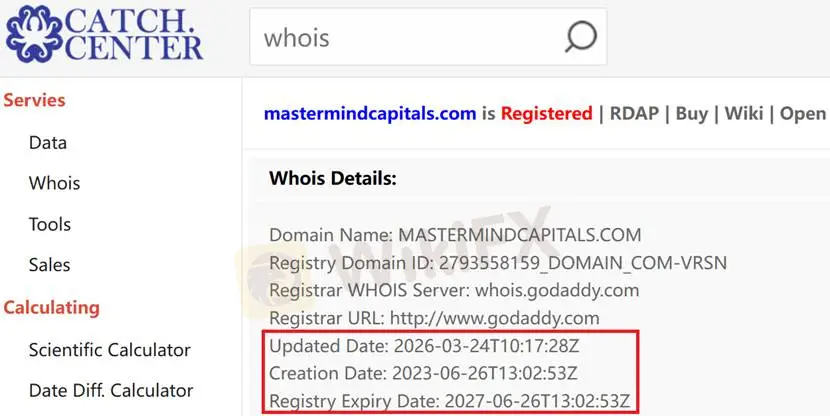Focus the whois search input field
Viewport: 830px width, 416px height.
point(428,37)
